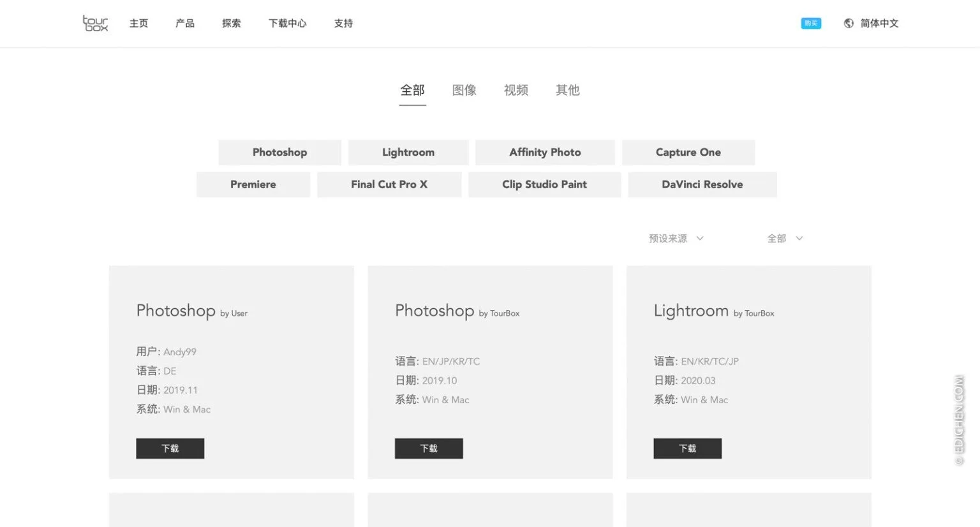Filter presets by Clip Studio Paint
Screen dimensions: 980x527
[x=544, y=184]
